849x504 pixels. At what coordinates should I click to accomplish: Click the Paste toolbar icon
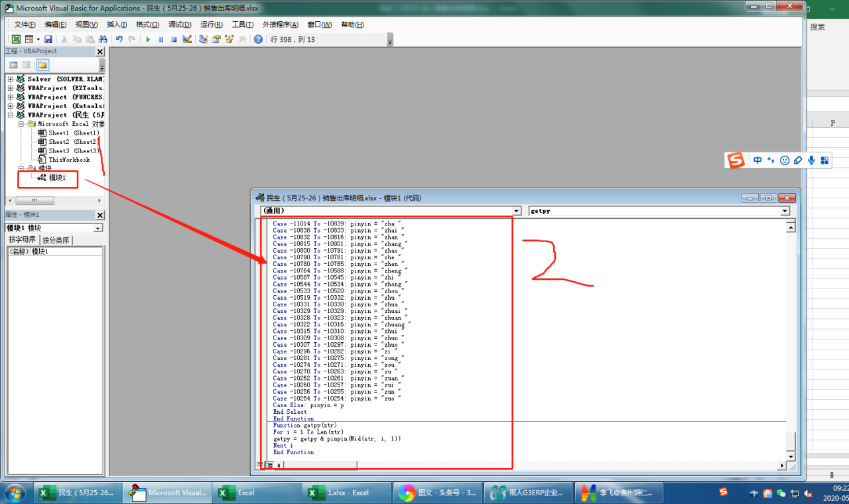point(89,39)
